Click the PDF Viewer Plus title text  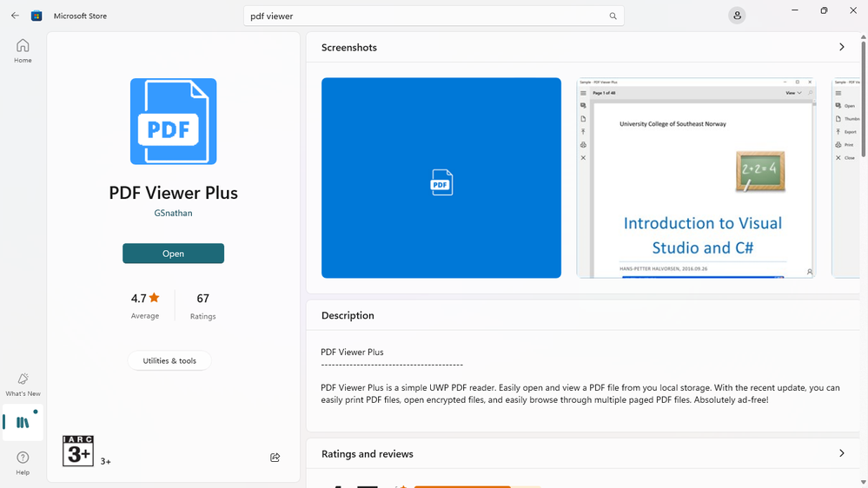pos(173,193)
